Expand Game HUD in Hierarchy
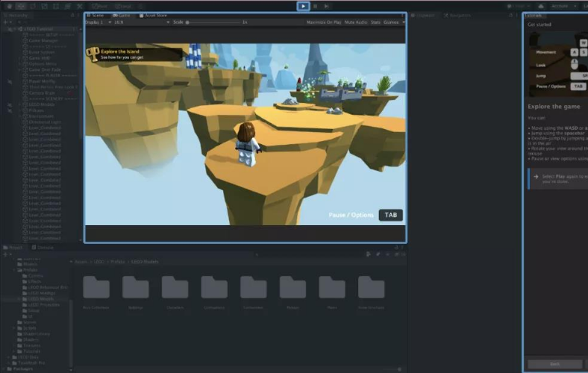Image resolution: width=588 pixels, height=373 pixels. (x=20, y=58)
